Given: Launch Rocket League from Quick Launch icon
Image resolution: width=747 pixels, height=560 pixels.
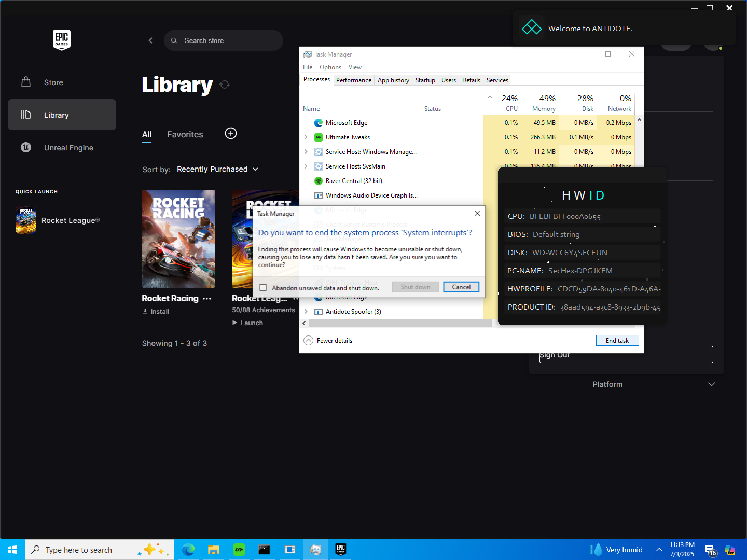Looking at the screenshot, I should (26, 220).
